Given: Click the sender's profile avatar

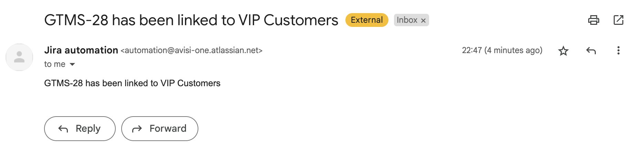Looking at the screenshot, I should [x=19, y=57].
